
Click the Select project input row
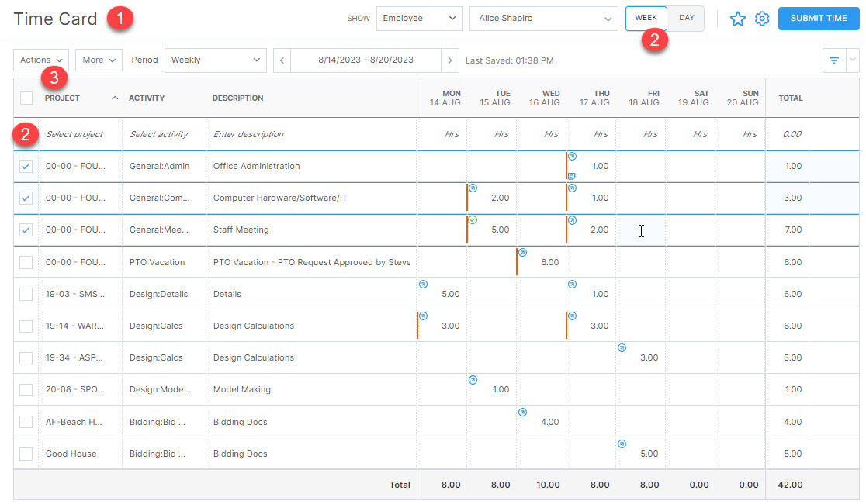point(78,133)
